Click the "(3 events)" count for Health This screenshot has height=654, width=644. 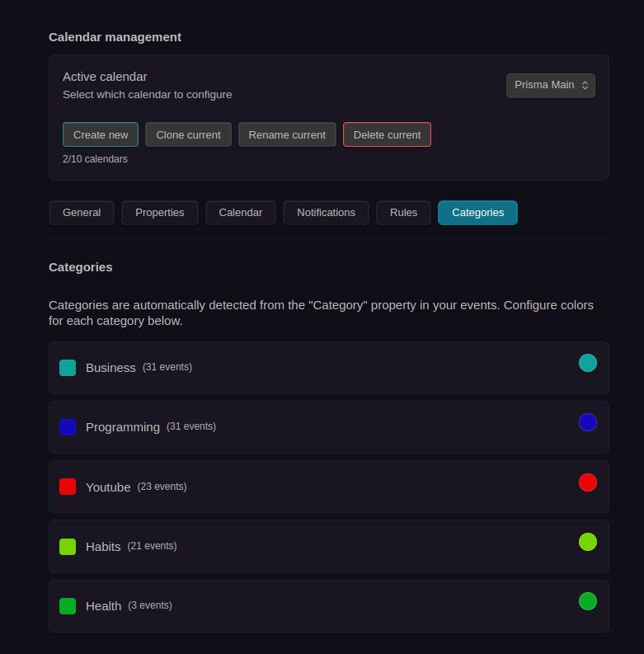150,605
